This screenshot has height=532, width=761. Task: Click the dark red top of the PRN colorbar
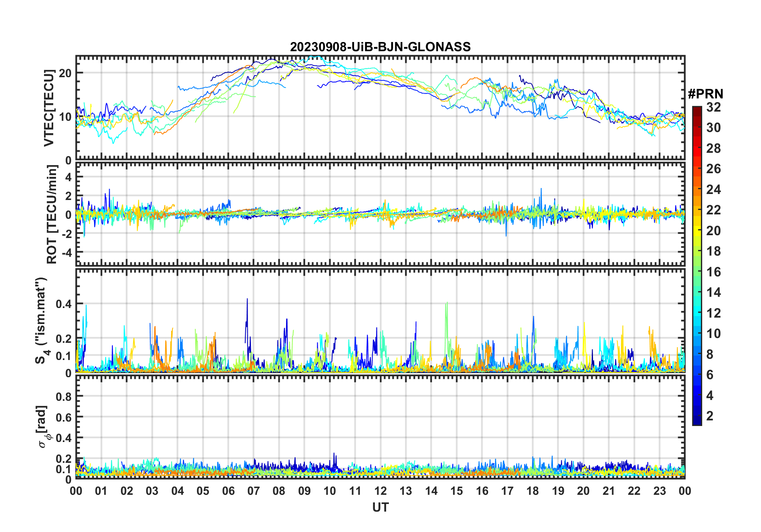click(697, 109)
